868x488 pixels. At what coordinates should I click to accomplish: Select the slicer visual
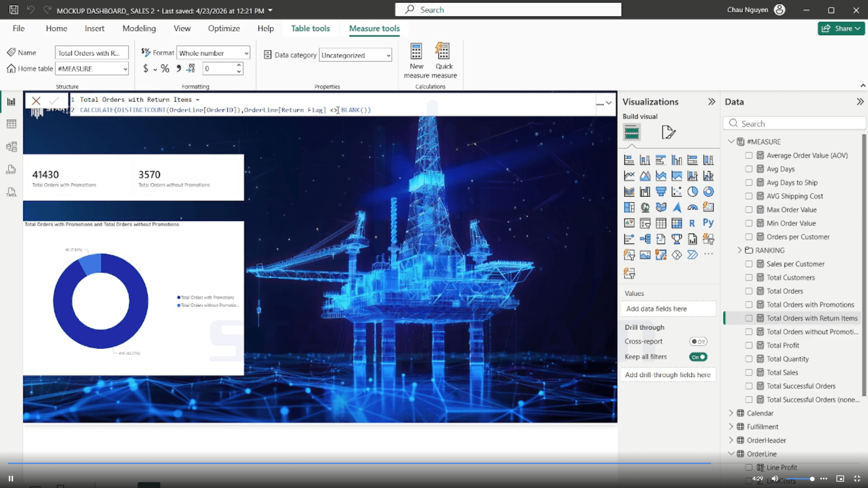(645, 223)
